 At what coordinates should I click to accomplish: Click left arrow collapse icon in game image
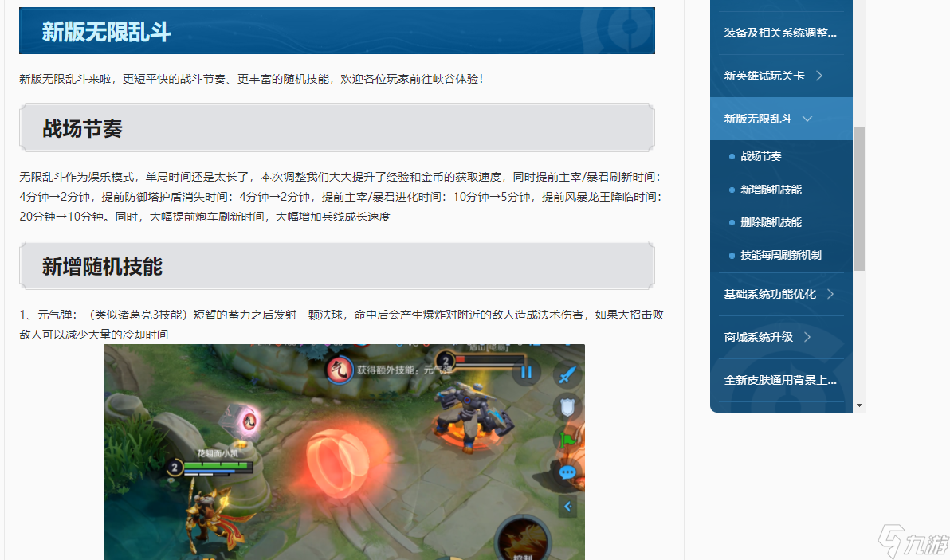[567, 506]
